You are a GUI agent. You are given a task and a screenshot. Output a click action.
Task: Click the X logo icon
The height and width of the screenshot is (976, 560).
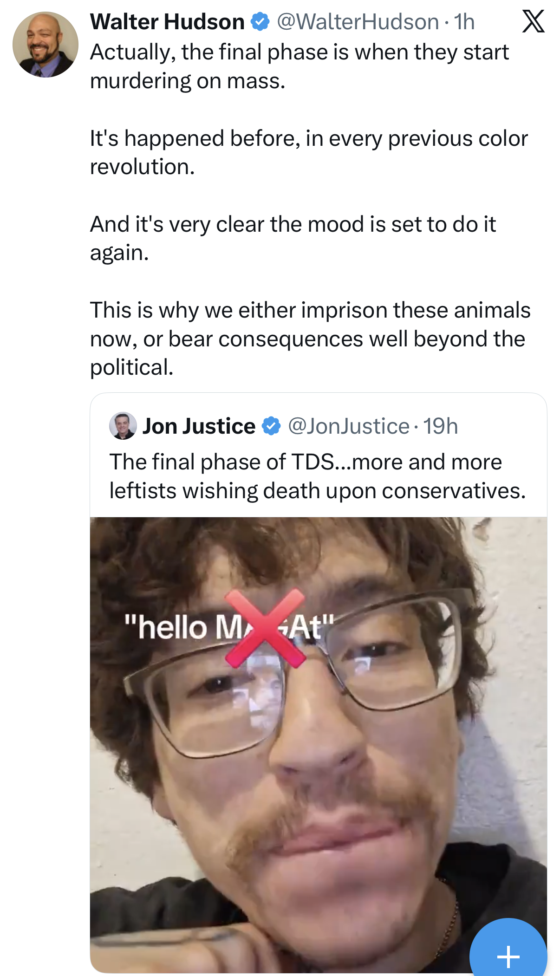pyautogui.click(x=533, y=21)
